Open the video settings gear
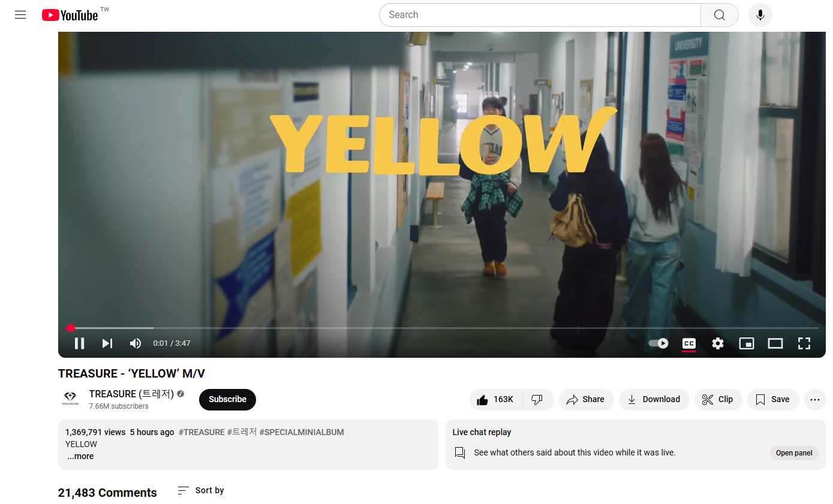Screen dimensions: 833x504 717,343
